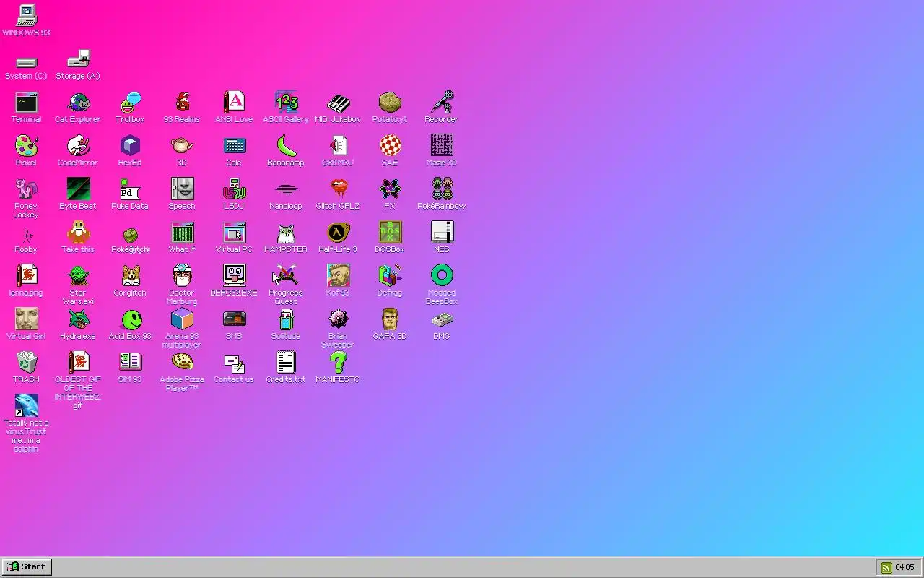
Task: Play Star Wars.avi file
Action: click(x=78, y=276)
